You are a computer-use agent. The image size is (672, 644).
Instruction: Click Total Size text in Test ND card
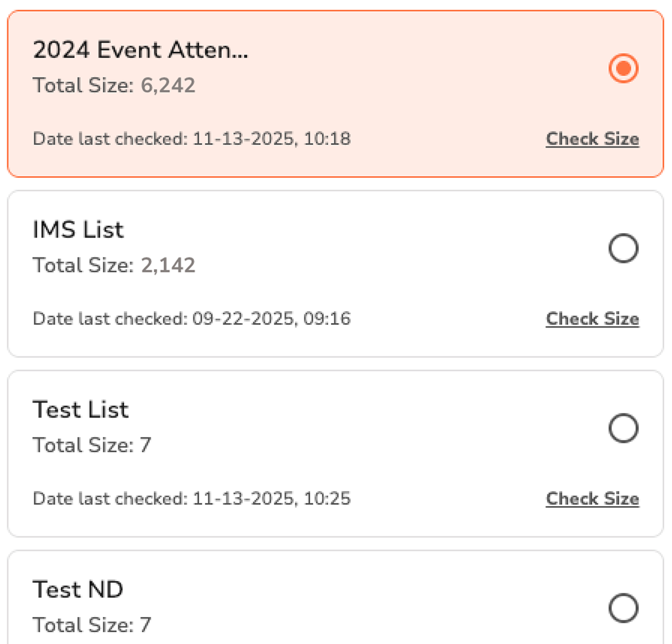coord(92,625)
